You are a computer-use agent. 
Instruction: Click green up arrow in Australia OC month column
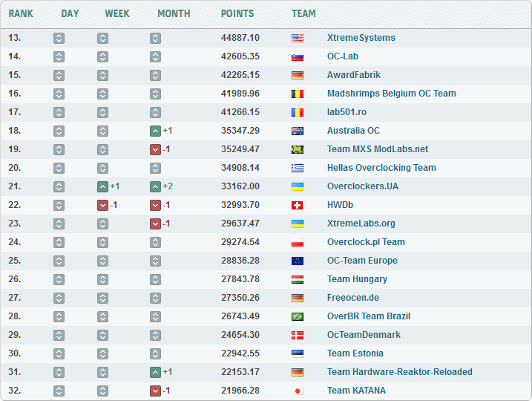click(155, 131)
